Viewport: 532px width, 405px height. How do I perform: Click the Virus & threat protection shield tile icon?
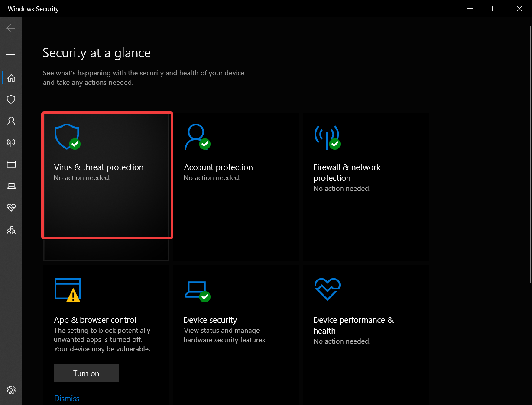coord(67,137)
